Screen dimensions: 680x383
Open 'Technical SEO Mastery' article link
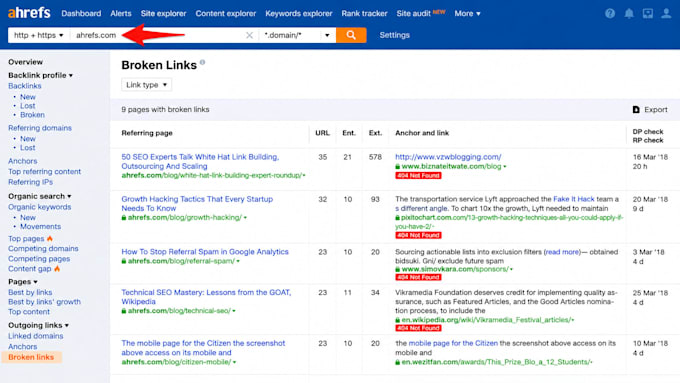coord(206,297)
